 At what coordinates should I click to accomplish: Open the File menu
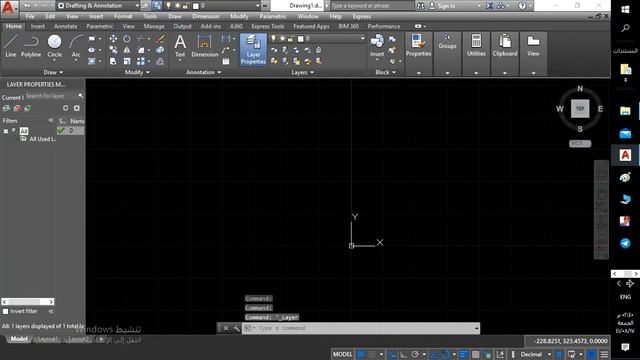[x=30, y=16]
